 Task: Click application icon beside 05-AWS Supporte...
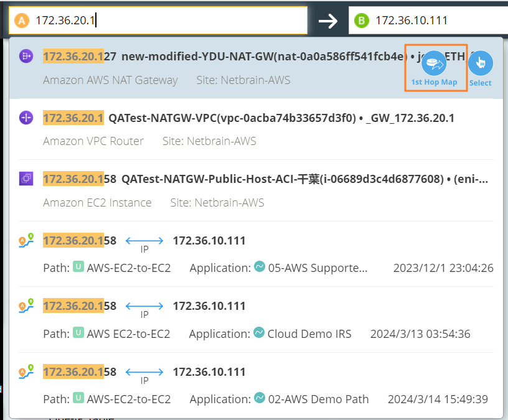[x=260, y=266]
